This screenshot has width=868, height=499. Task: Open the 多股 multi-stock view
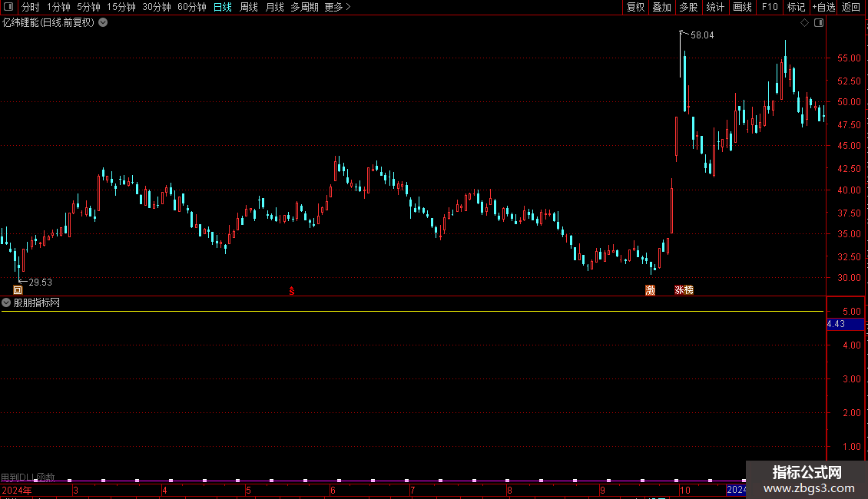[688, 7]
